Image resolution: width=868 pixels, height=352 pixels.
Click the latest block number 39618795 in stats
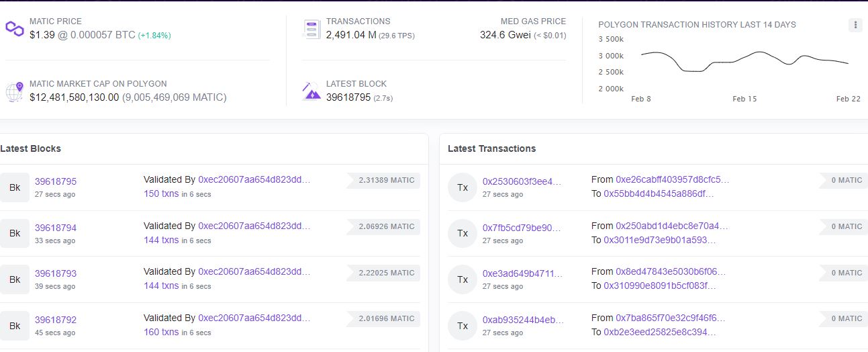pos(348,97)
